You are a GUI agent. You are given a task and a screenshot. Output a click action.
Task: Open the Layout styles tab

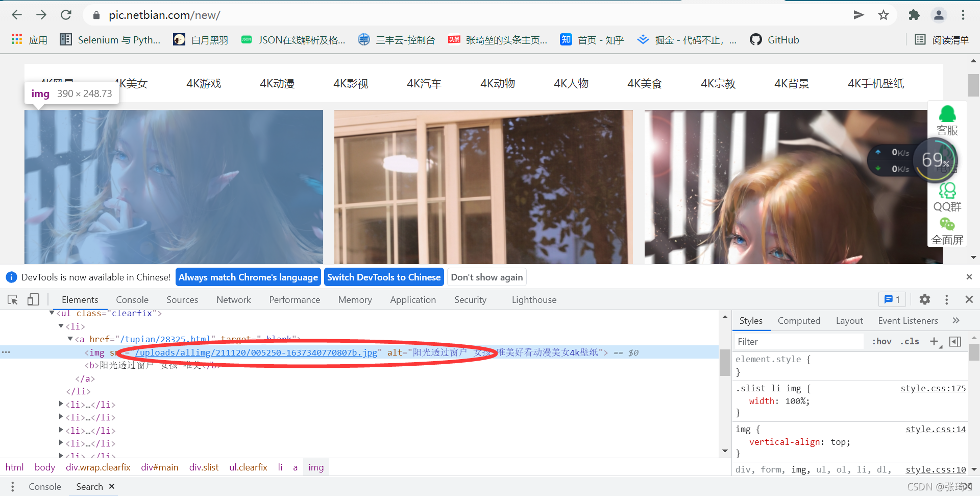tap(849, 321)
